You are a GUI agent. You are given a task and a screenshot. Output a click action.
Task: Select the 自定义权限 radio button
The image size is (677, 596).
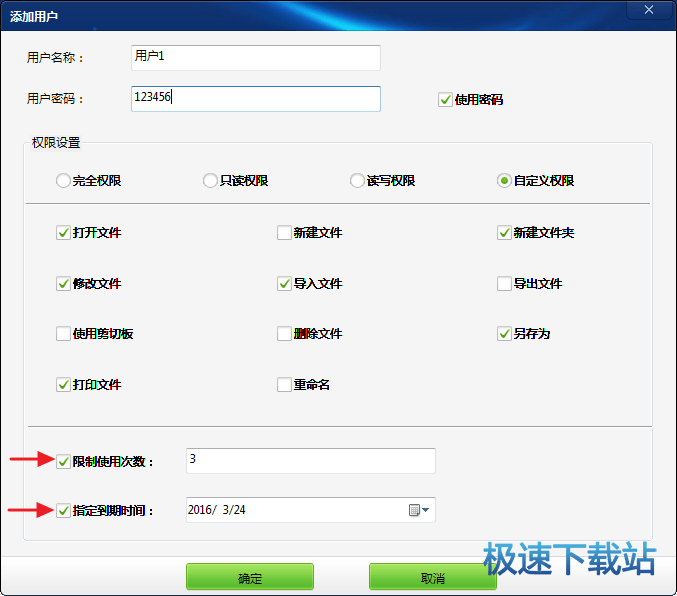[x=504, y=181]
